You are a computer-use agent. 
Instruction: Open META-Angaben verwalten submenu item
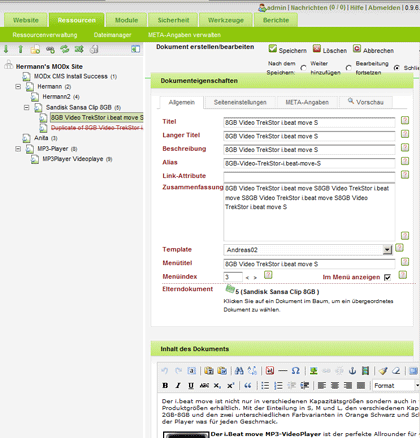coord(184,35)
